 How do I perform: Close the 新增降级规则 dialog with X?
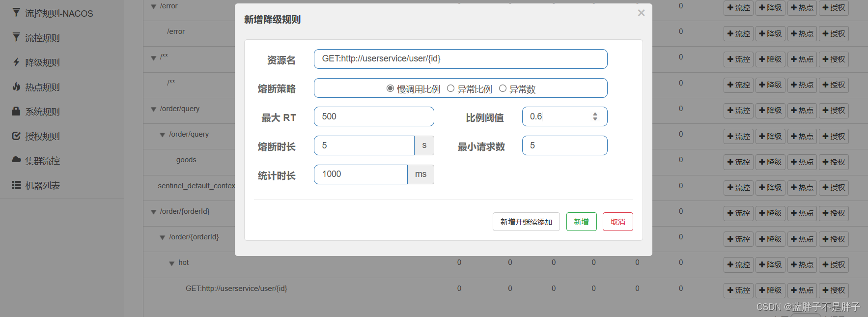coord(641,13)
